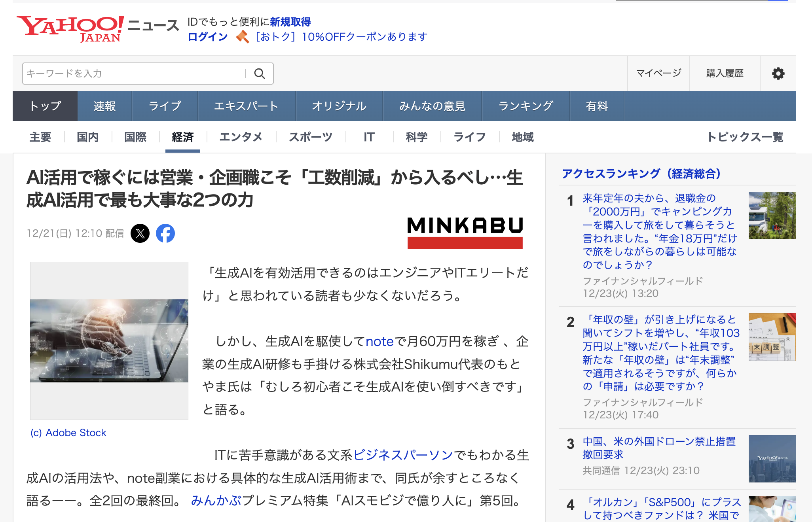Open the トピックス一覧 link
Image resolution: width=812 pixels, height=522 pixels.
[745, 137]
